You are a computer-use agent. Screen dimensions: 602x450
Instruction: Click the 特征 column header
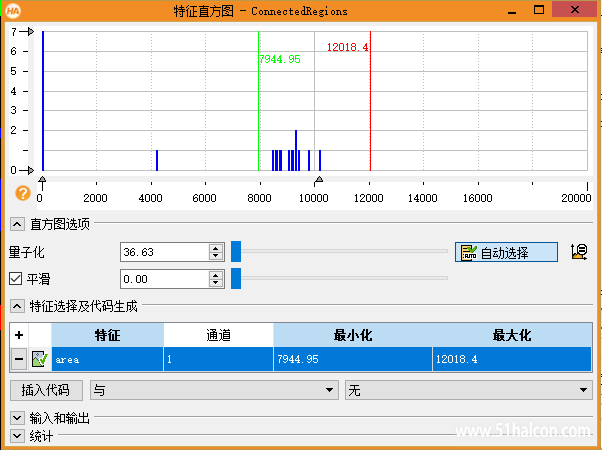(108, 335)
